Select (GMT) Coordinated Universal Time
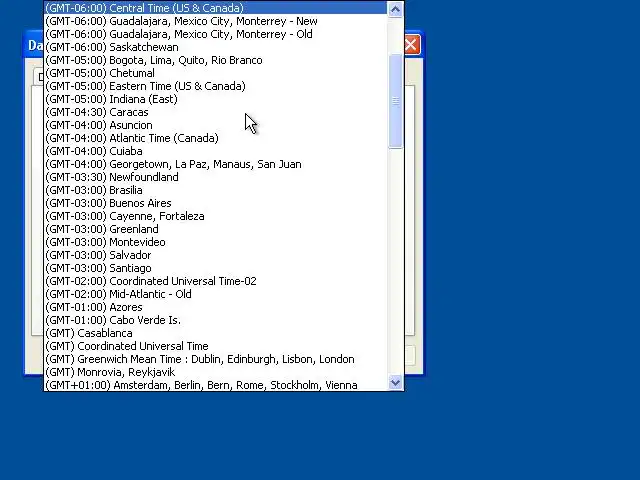 click(x=216, y=346)
